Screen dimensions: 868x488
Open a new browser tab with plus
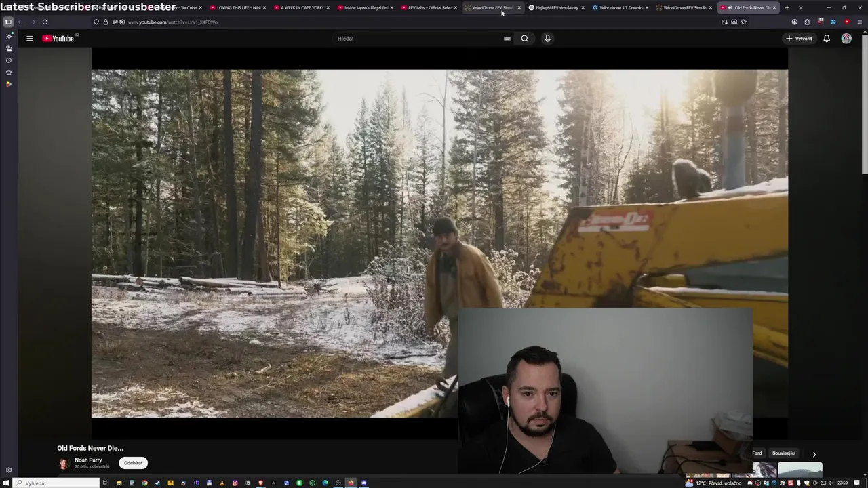click(x=787, y=7)
